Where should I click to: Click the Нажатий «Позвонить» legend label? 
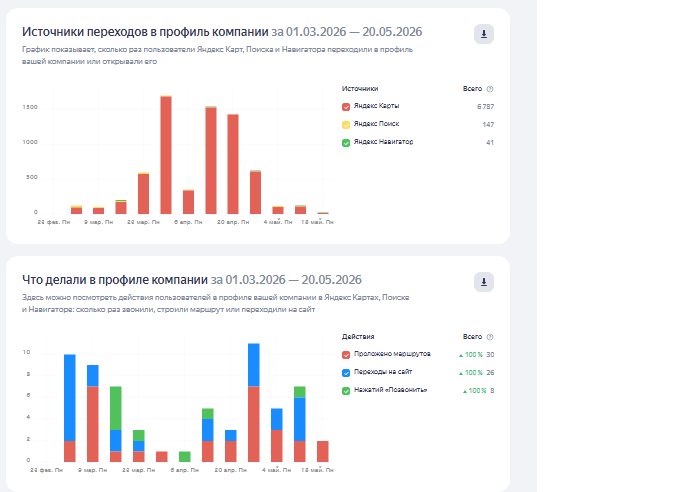(x=390, y=390)
